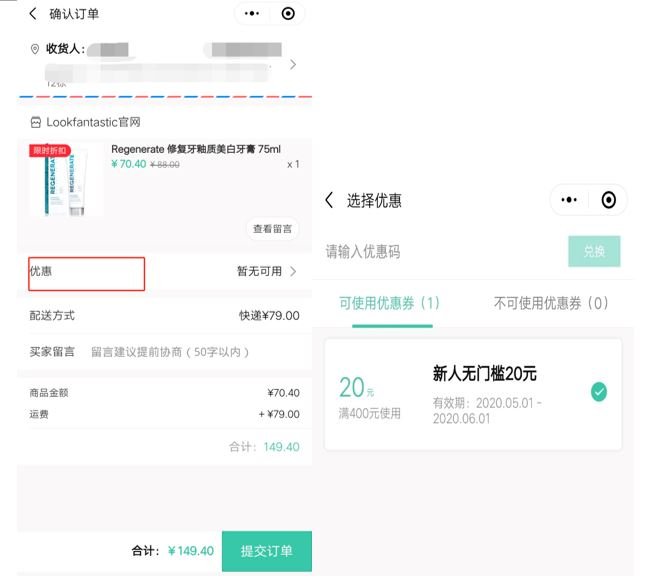Tap the 查看留言 button
The width and height of the screenshot is (672, 581).
click(272, 229)
